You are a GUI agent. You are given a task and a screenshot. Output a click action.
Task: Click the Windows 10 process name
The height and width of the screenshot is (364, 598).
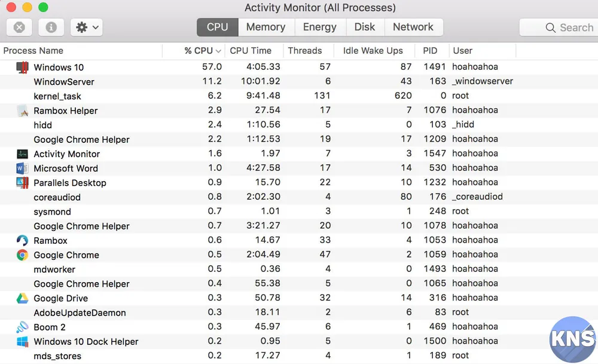(x=59, y=68)
